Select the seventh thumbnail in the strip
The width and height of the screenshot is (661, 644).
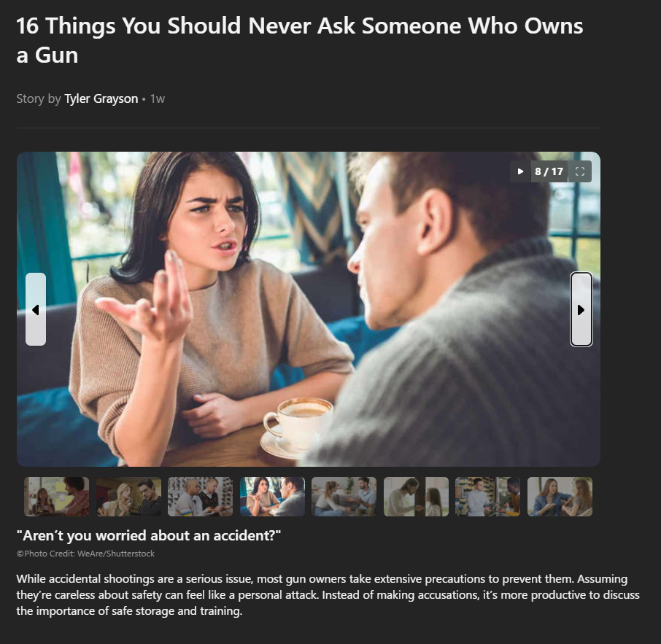pyautogui.click(x=488, y=497)
